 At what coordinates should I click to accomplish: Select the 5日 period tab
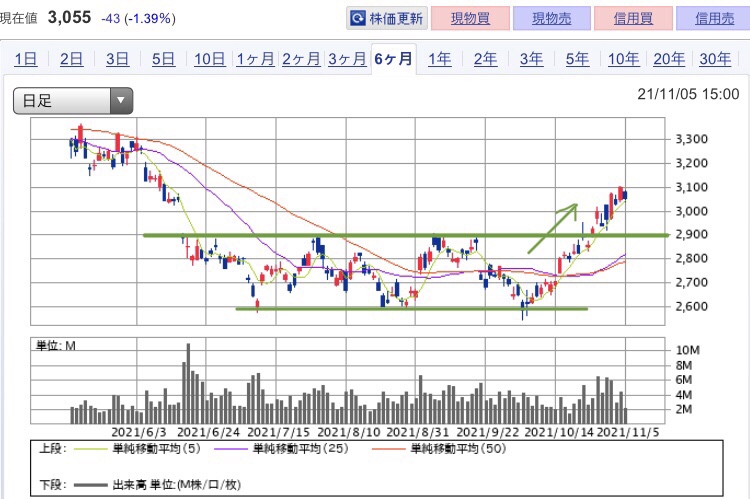pyautogui.click(x=163, y=59)
